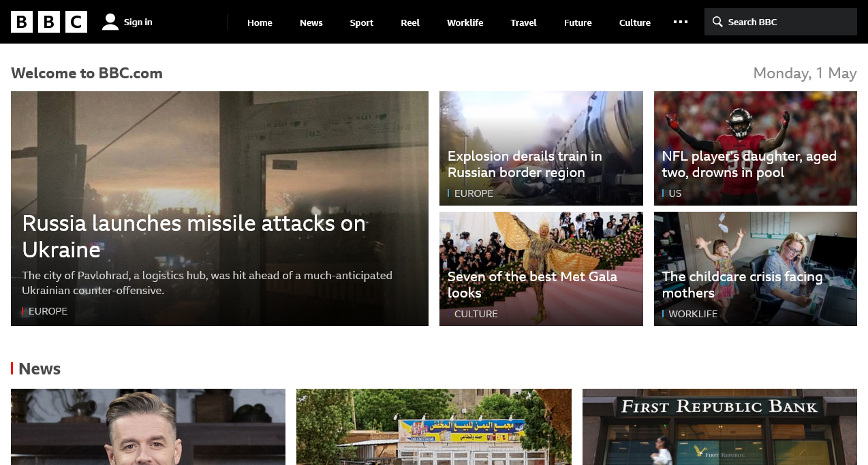Expand the more menu ellipsis
This screenshot has width=868, height=465.
click(681, 22)
